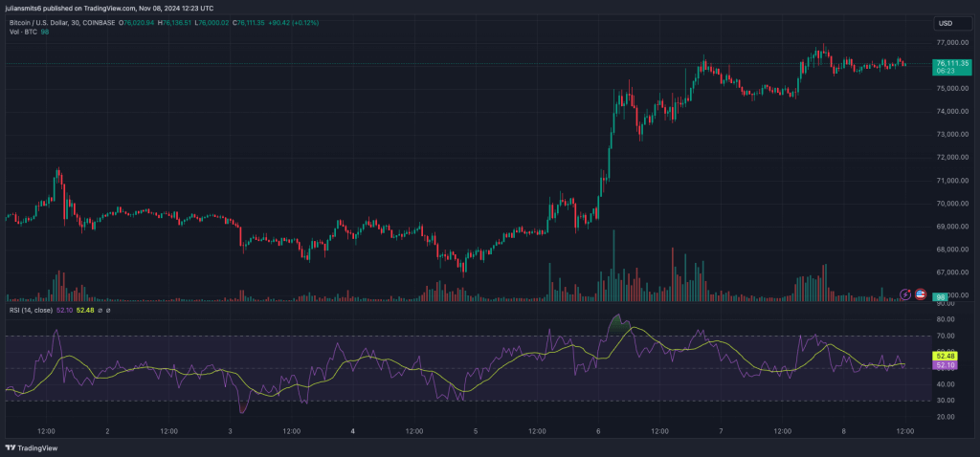This screenshot has width=980, height=457.
Task: Click the 70,000.00 price axis label
Action: [951, 204]
